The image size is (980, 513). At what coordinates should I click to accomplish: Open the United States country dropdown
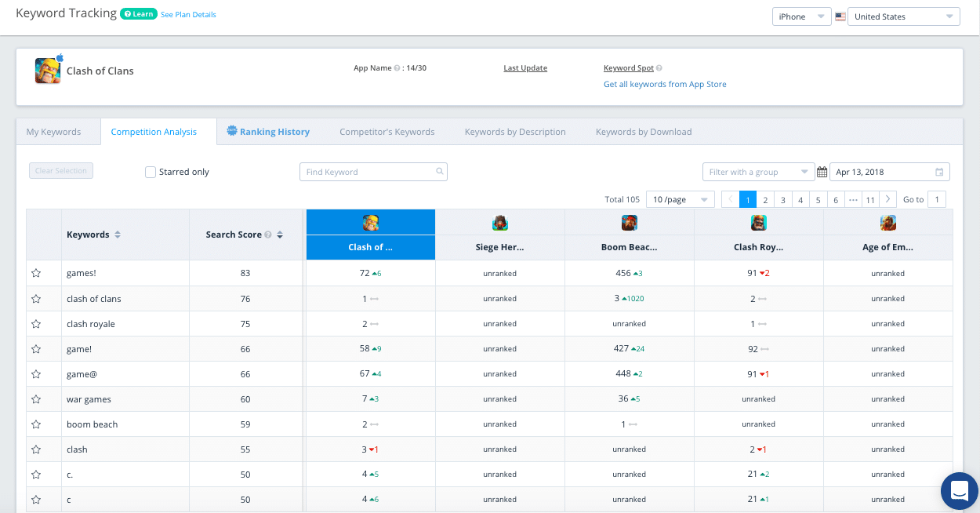pos(904,16)
